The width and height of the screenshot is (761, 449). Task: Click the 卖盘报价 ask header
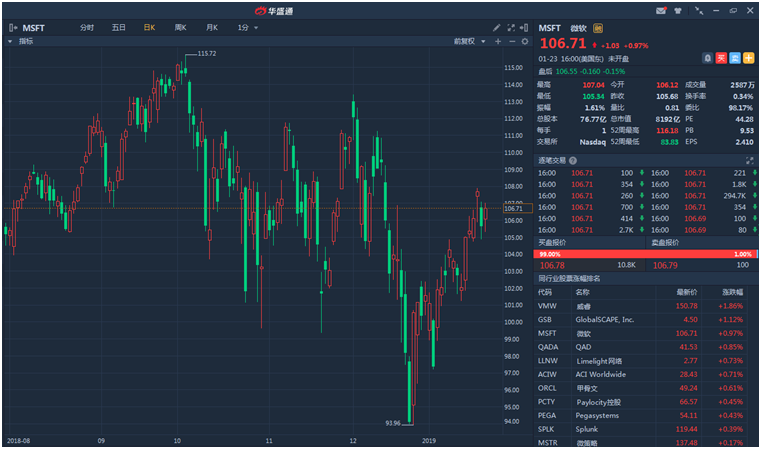click(x=665, y=243)
